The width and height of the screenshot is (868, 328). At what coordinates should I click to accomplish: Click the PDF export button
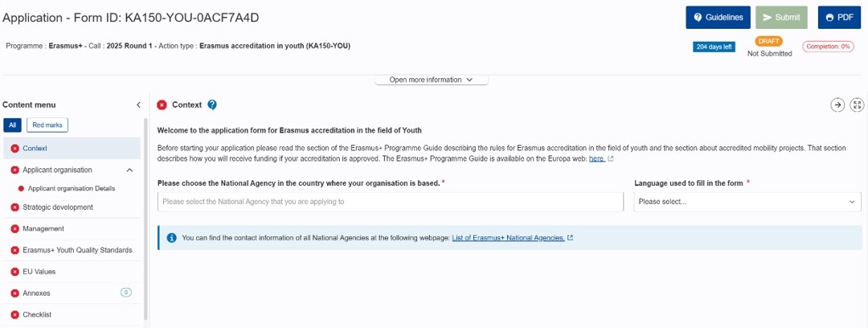840,17
